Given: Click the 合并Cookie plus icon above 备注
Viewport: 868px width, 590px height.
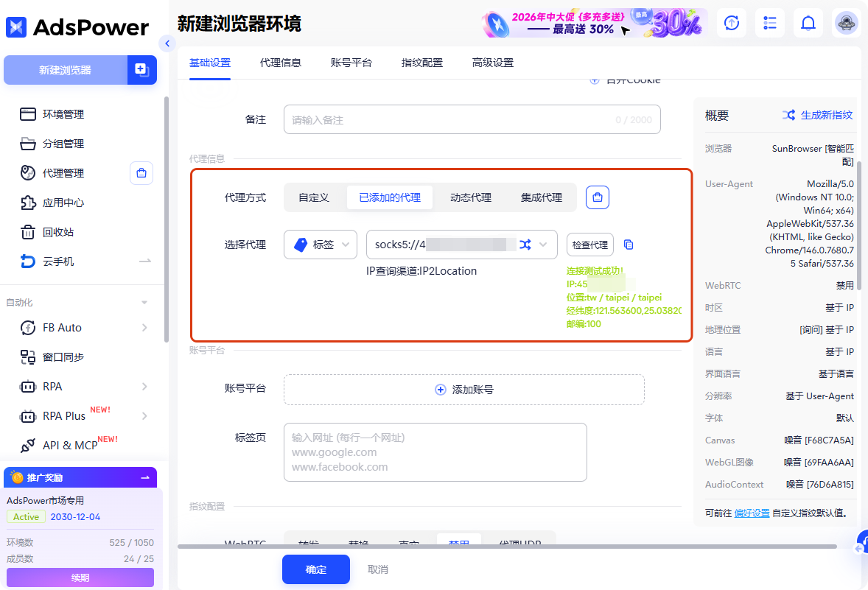Looking at the screenshot, I should (x=595, y=81).
